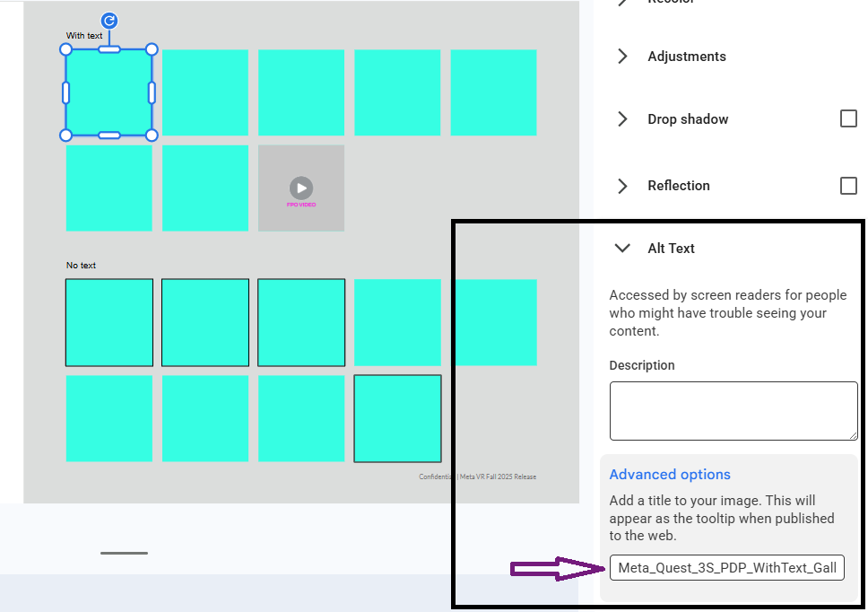
Task: Click the play icon on the FPO video placeholder
Action: [301, 188]
